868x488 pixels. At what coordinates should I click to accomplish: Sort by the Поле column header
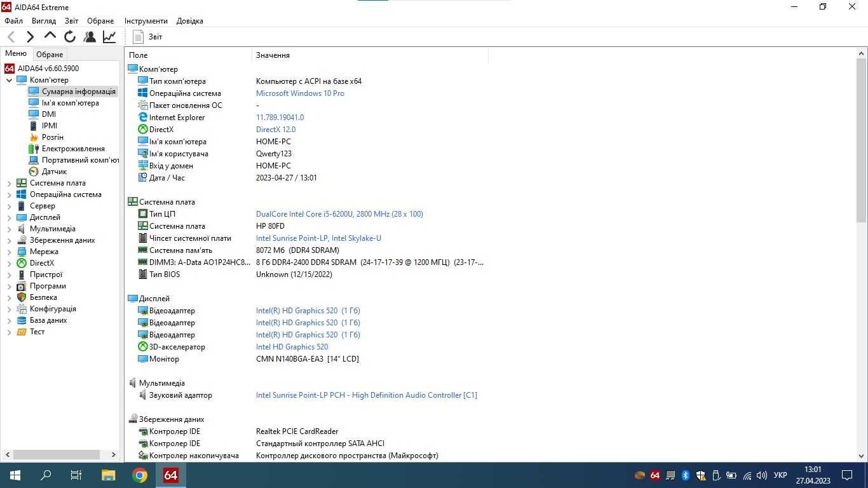189,55
